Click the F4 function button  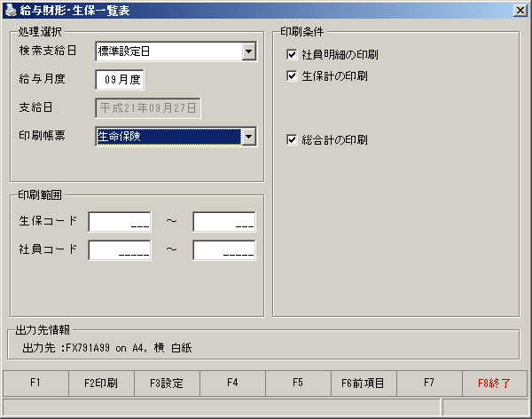pyautogui.click(x=232, y=383)
